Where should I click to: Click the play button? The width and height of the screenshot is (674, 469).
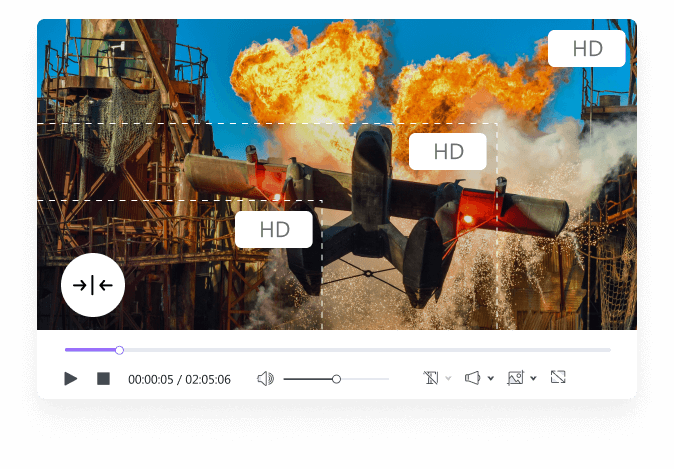click(70, 379)
